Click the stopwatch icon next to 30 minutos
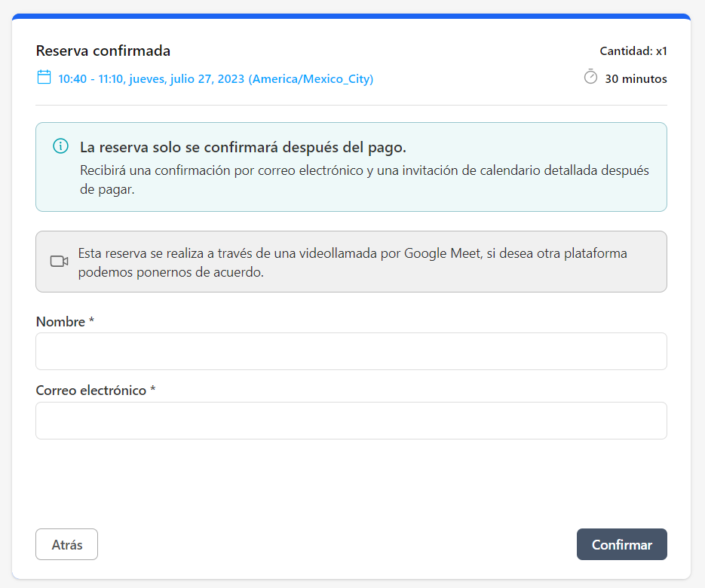 [590, 78]
